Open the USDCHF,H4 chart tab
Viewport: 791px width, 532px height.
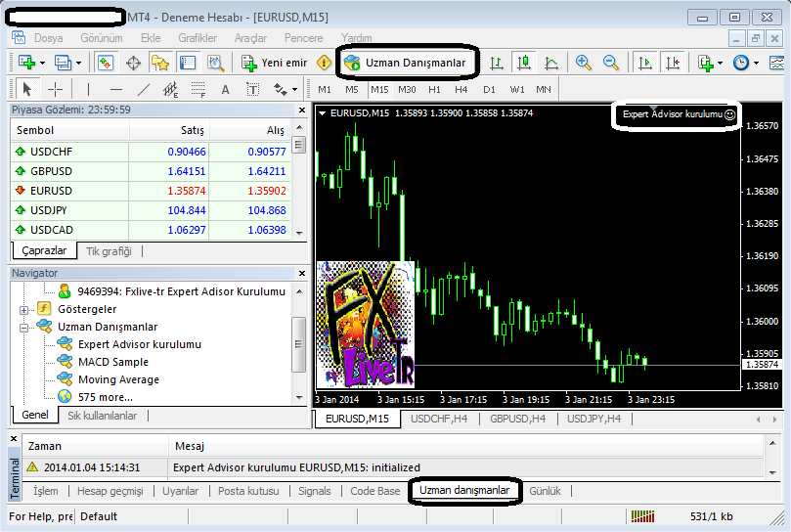point(439,419)
